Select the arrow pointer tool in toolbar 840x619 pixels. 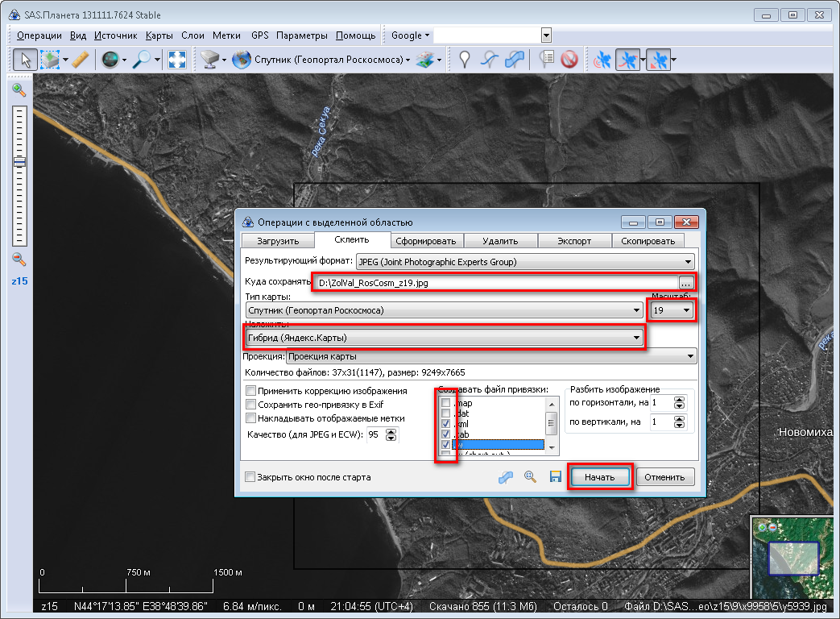point(25,60)
